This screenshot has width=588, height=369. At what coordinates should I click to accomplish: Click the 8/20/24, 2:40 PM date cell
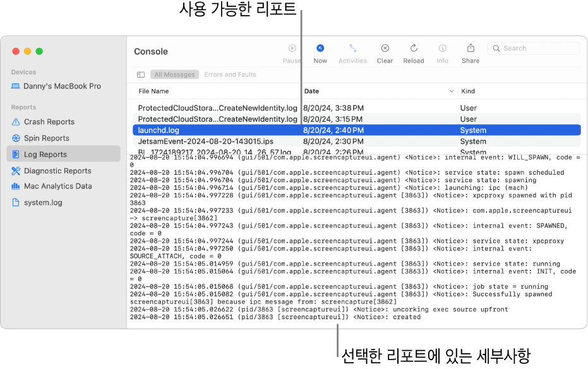[333, 131]
